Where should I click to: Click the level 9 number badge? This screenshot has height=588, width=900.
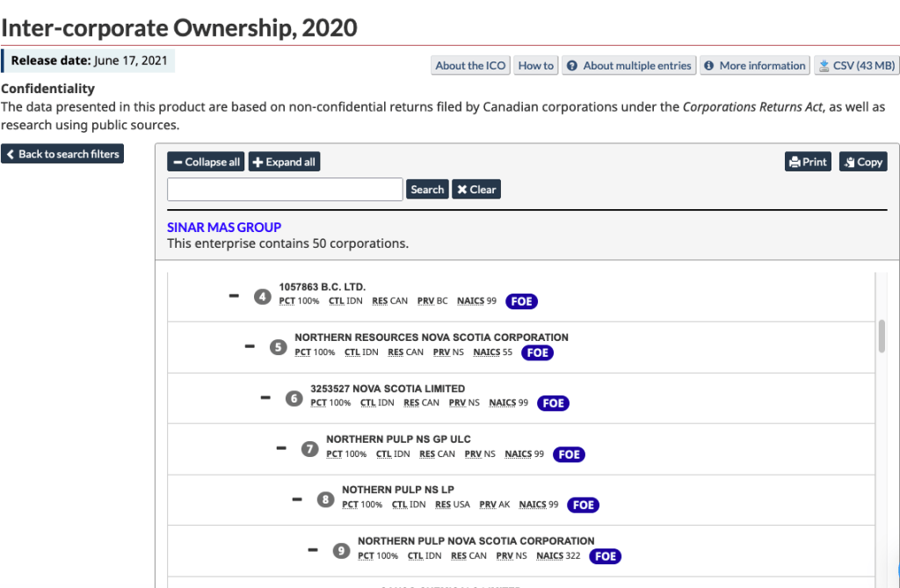341,551
